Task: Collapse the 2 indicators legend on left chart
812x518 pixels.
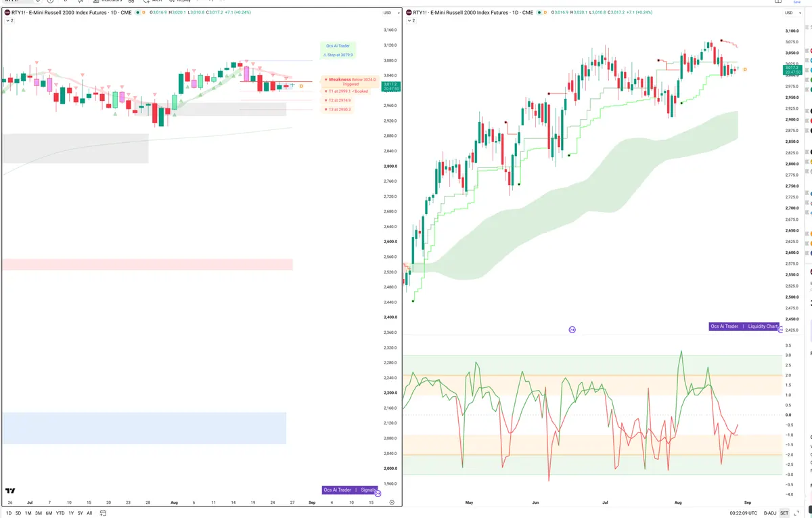Action: 9,21
